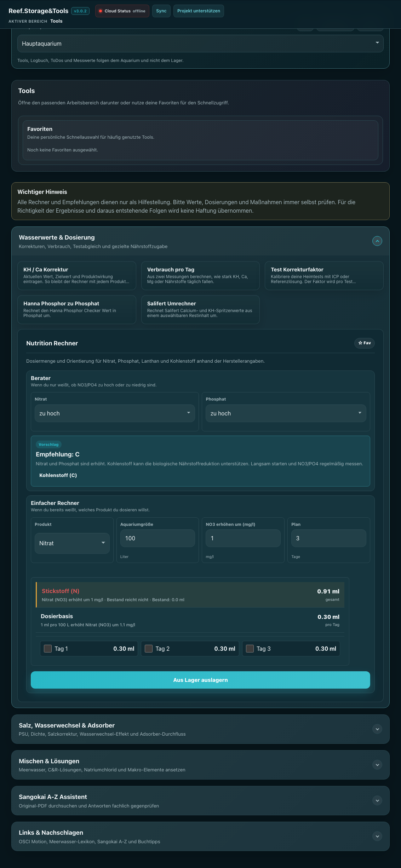Click Aus Lager auslagern button
The width and height of the screenshot is (401, 868).
point(200,680)
